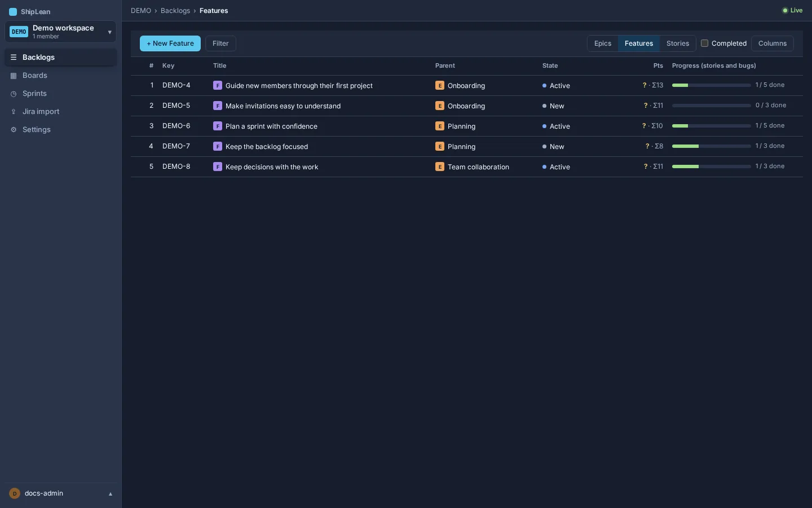This screenshot has width=812, height=508.
Task: Switch to the Epics tab
Action: point(603,43)
